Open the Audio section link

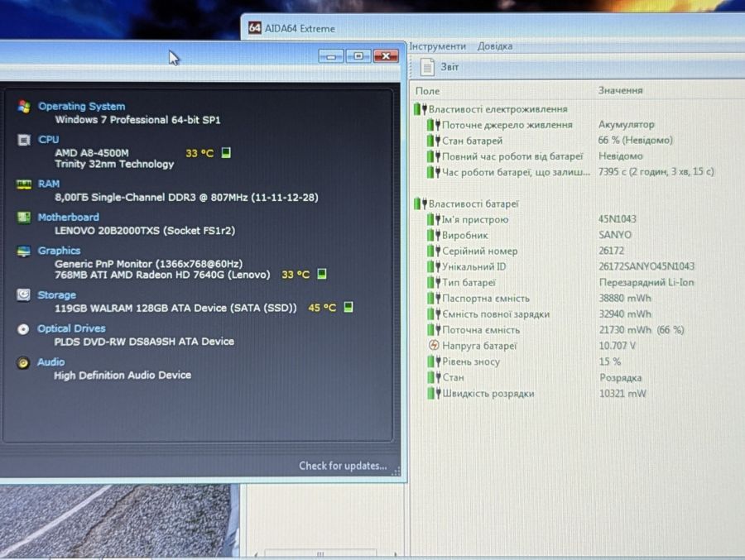(x=50, y=362)
